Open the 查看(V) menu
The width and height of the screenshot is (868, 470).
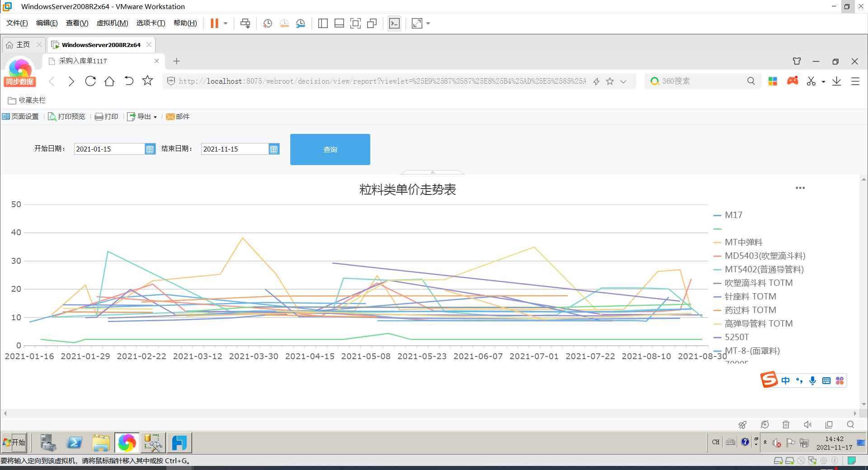[77, 23]
